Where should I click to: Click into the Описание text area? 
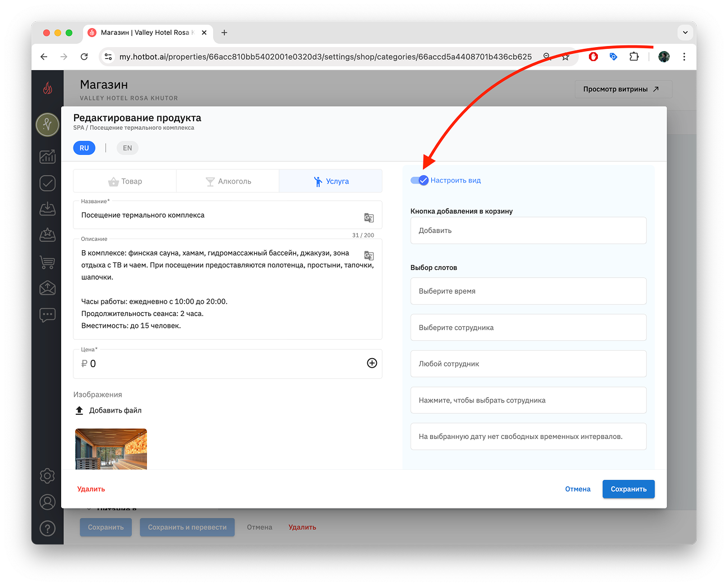[x=228, y=289]
